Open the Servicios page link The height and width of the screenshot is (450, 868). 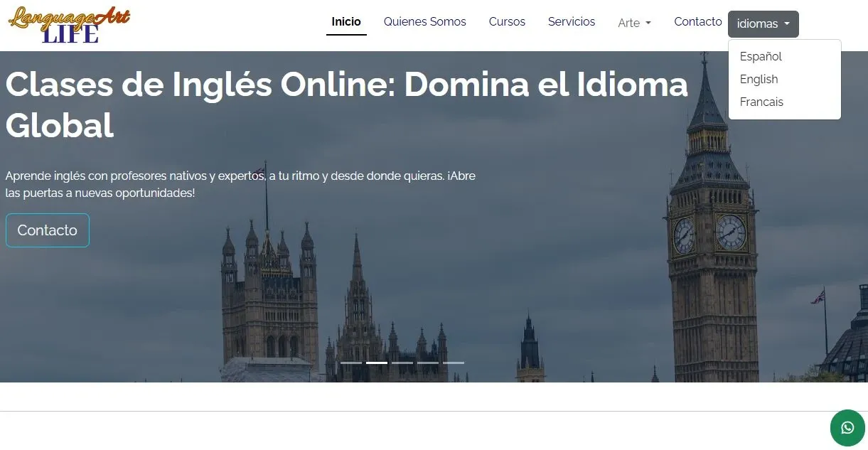tap(572, 22)
